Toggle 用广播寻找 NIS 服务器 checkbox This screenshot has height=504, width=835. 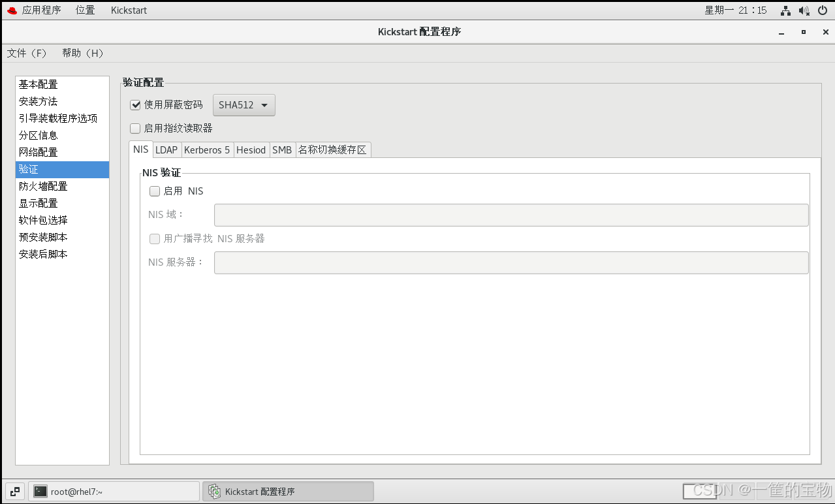tap(155, 239)
